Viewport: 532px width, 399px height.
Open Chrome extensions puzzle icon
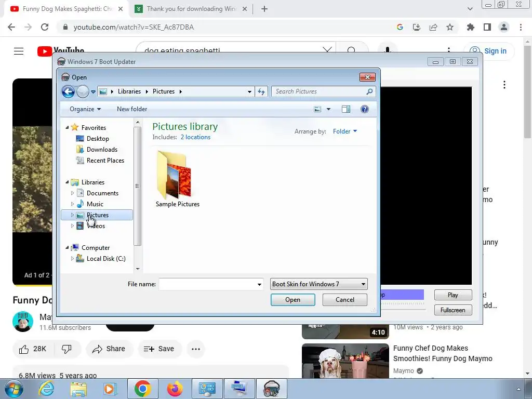tap(470, 27)
